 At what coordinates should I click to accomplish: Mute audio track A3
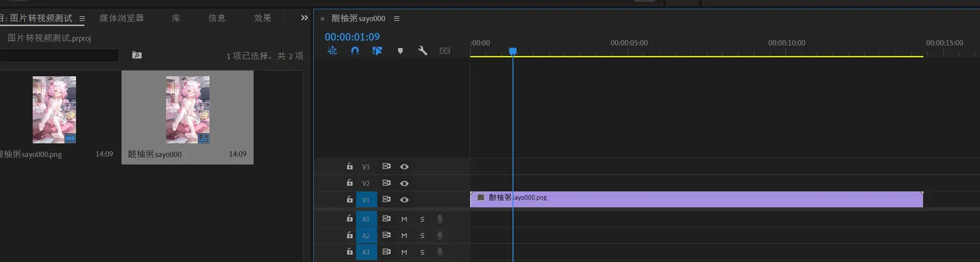(x=404, y=252)
